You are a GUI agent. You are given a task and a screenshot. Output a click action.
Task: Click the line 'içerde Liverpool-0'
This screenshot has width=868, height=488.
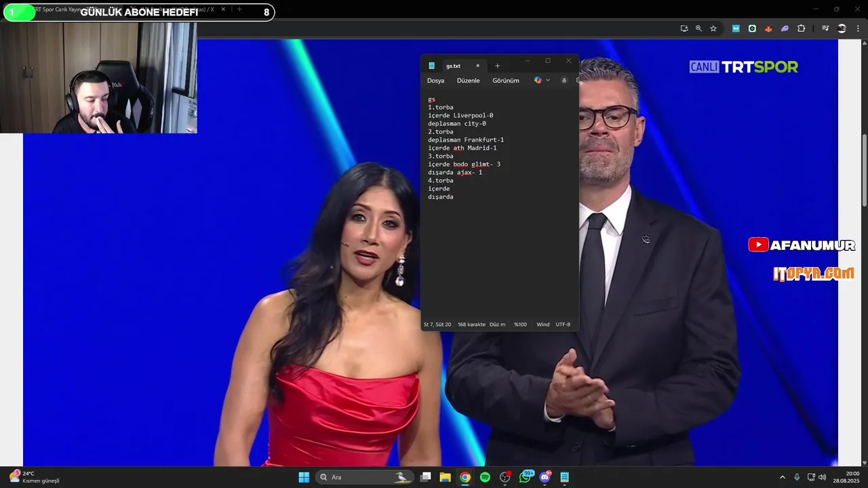pos(460,115)
